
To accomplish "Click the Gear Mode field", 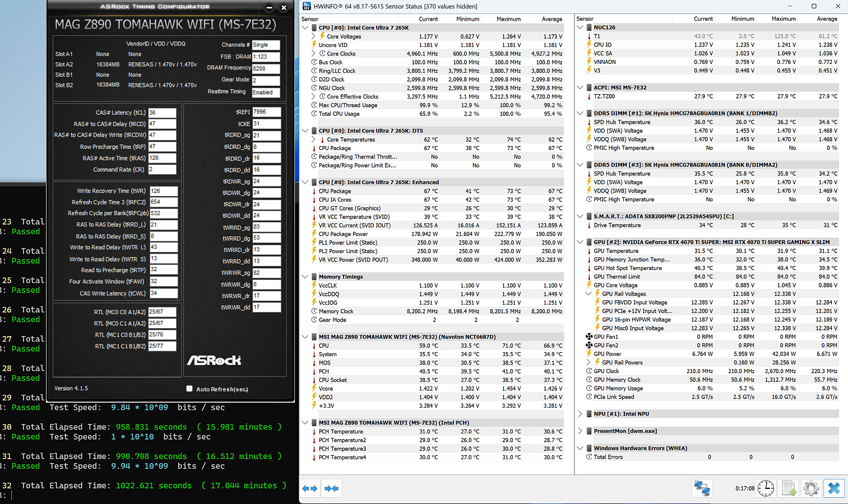I will [x=266, y=81].
